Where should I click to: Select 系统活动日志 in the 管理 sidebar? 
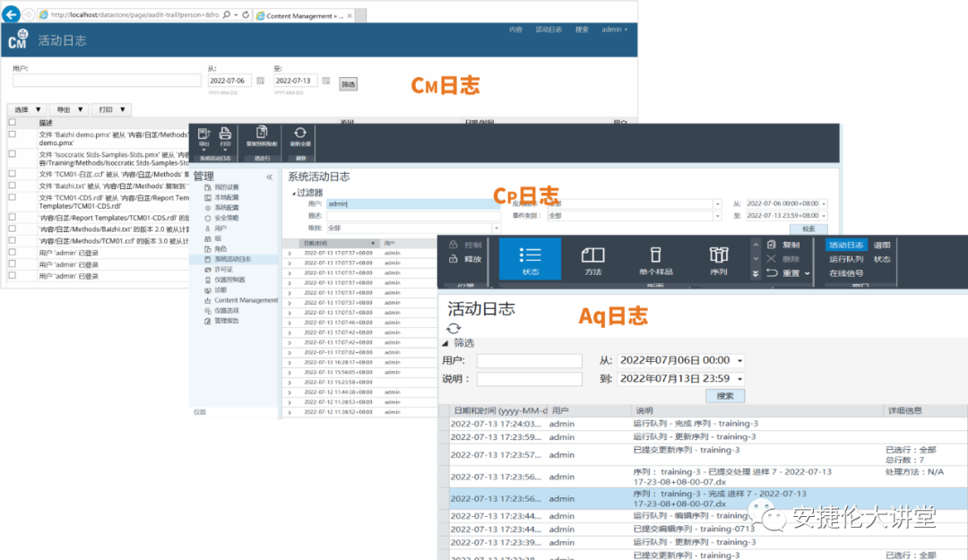pyautogui.click(x=232, y=259)
